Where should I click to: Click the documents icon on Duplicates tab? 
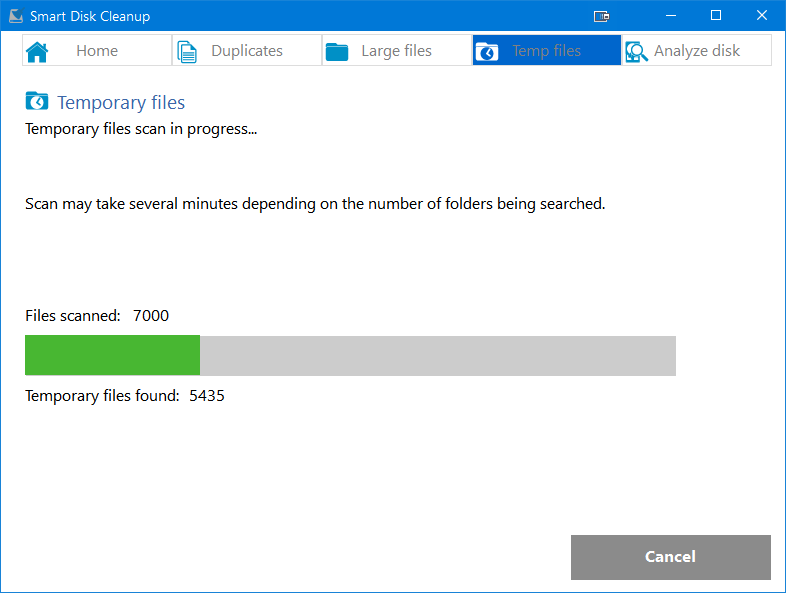187,52
